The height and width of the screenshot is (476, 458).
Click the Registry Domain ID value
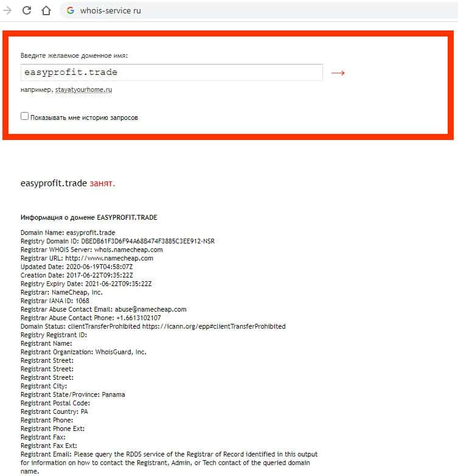(x=148, y=241)
